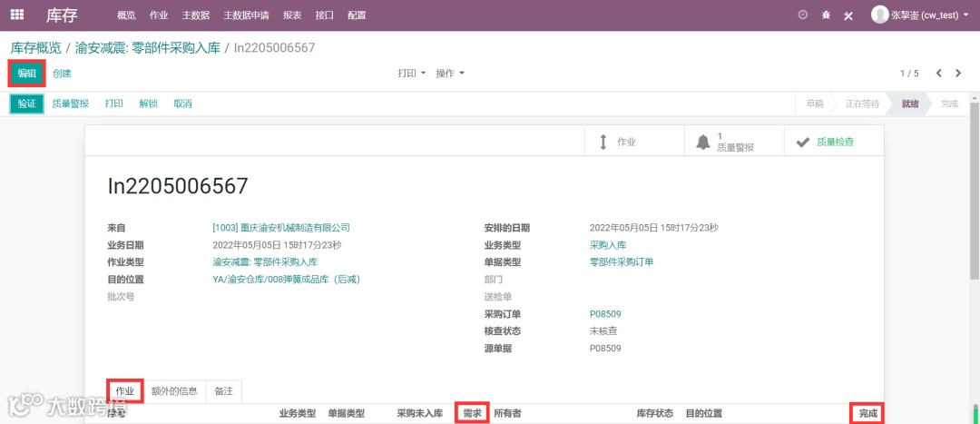Open the clock activities icon
Screen dimensions: 980x424
tap(803, 15)
